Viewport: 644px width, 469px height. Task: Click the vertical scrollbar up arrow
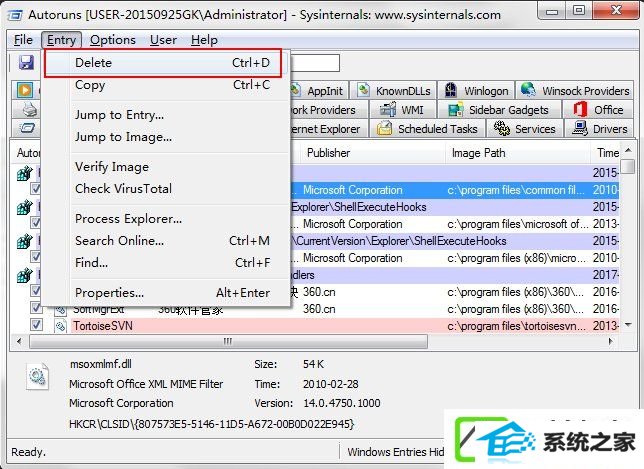pos(628,150)
